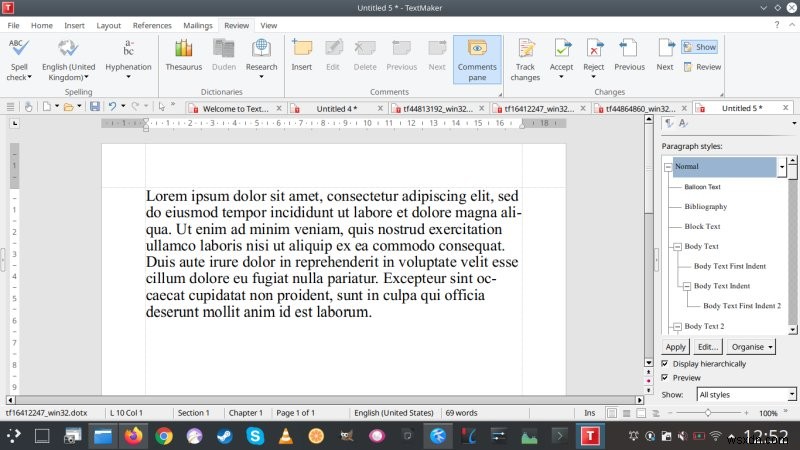The width and height of the screenshot is (800, 450).
Task: Go to Previous change in Changes group
Action: tap(629, 55)
